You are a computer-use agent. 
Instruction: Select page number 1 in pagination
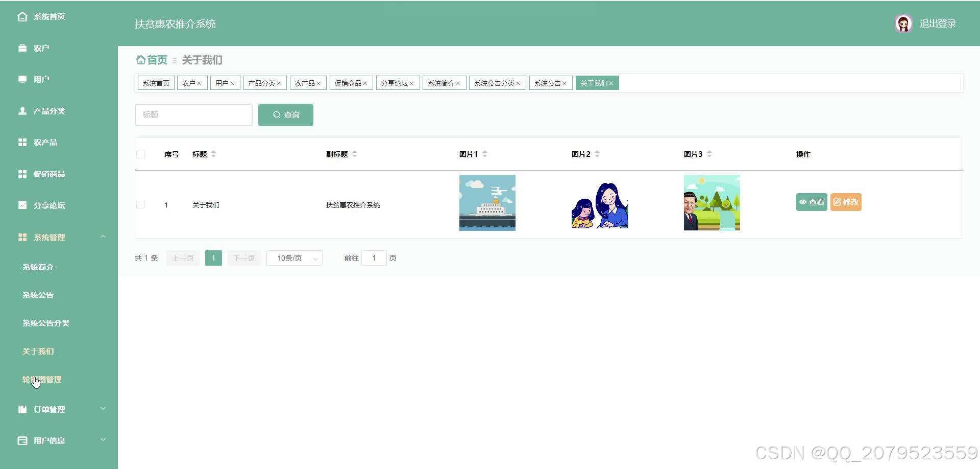click(x=213, y=258)
